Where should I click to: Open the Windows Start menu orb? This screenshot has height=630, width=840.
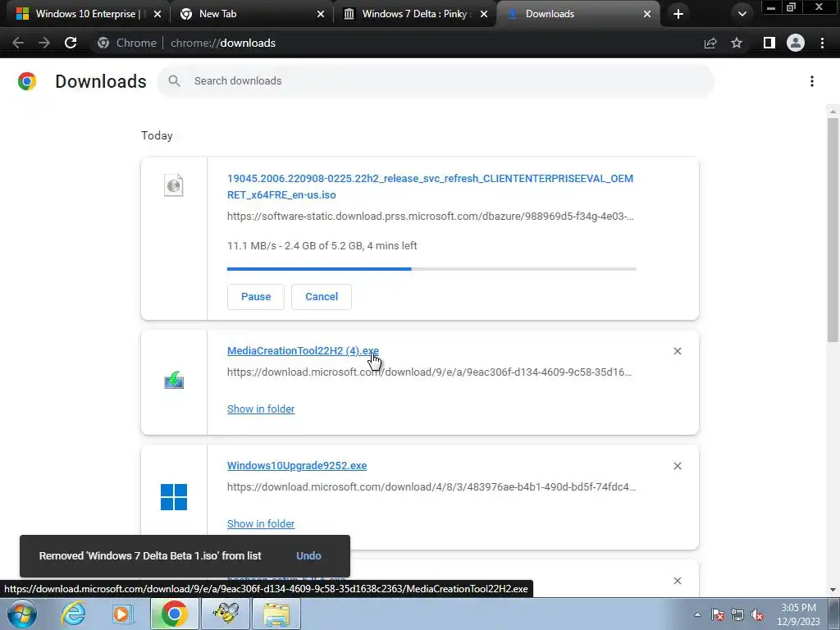22,614
